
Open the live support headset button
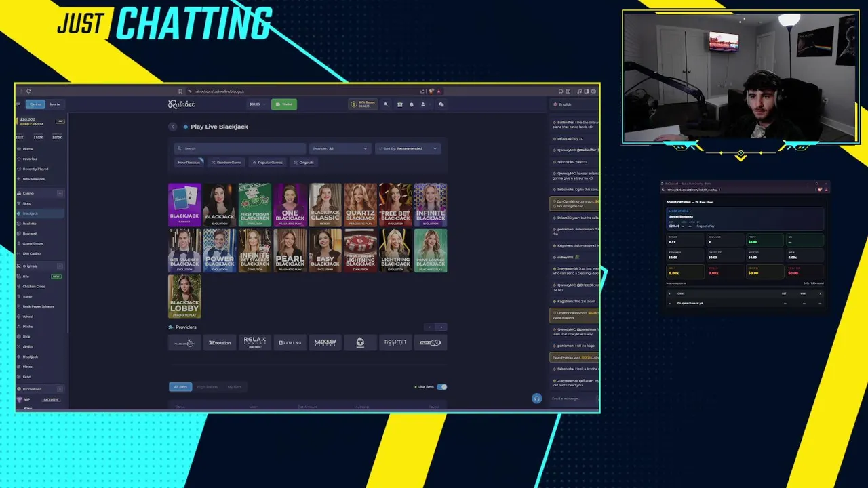536,399
